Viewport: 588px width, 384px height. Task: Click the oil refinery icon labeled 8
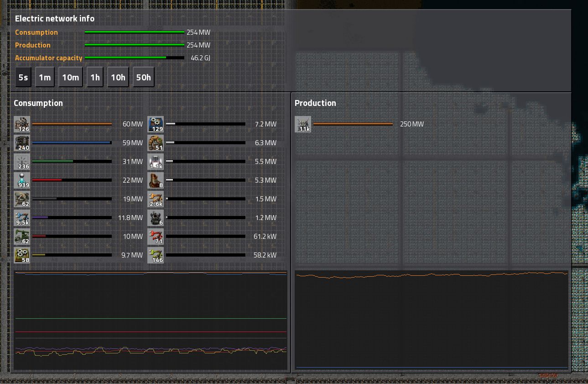[156, 180]
